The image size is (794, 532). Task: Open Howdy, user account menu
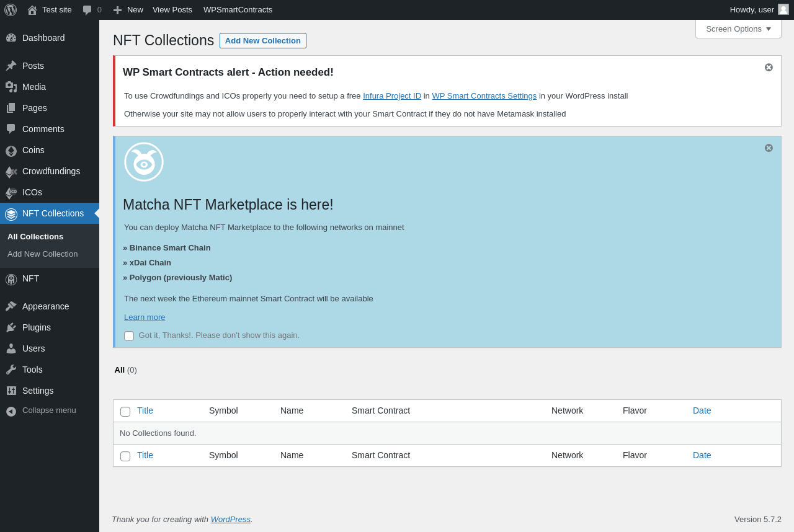coord(759,10)
